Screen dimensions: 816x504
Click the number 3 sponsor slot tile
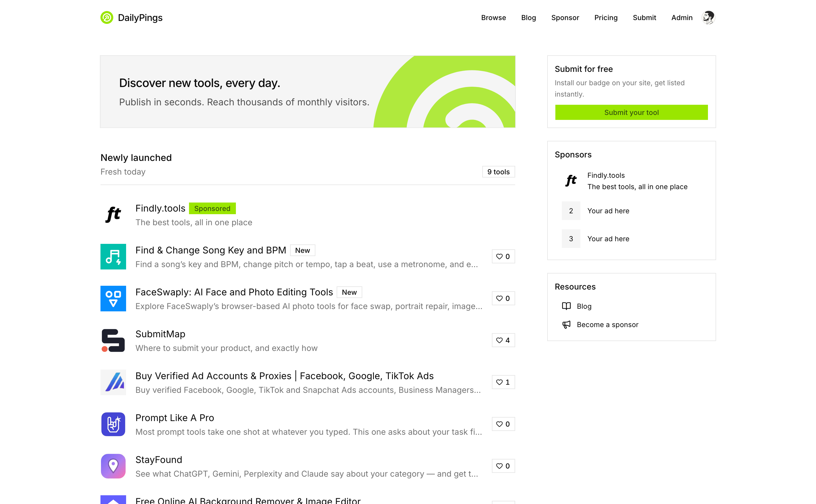[571, 239]
